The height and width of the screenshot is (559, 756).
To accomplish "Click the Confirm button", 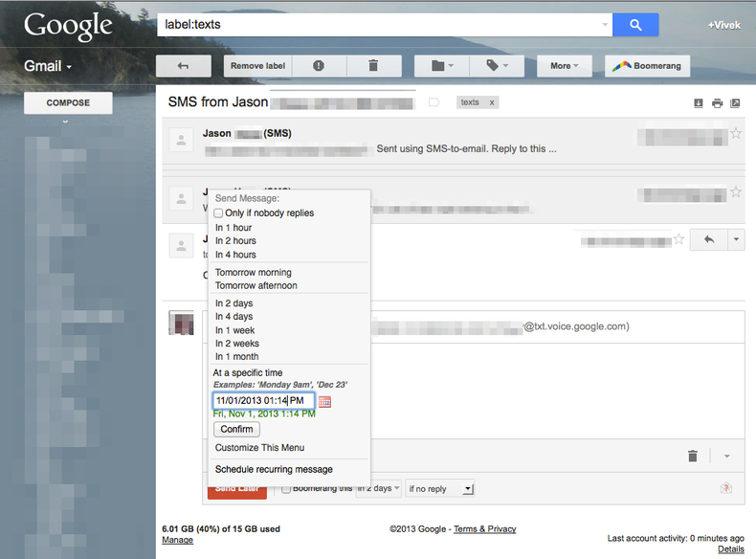I will 236,429.
